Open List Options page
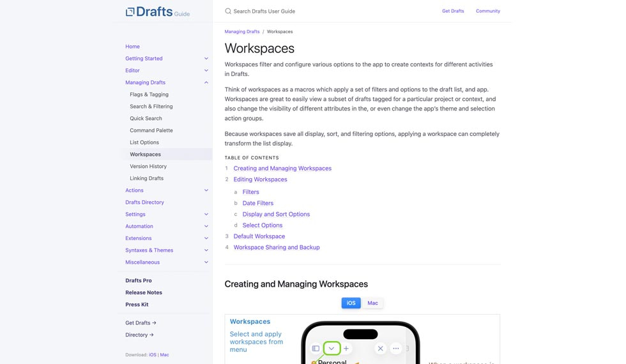626x364 pixels. (x=144, y=142)
